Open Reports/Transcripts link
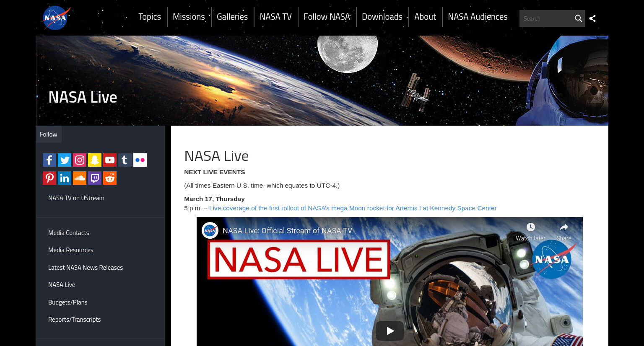Image resolution: width=644 pixels, height=346 pixels. (75, 320)
